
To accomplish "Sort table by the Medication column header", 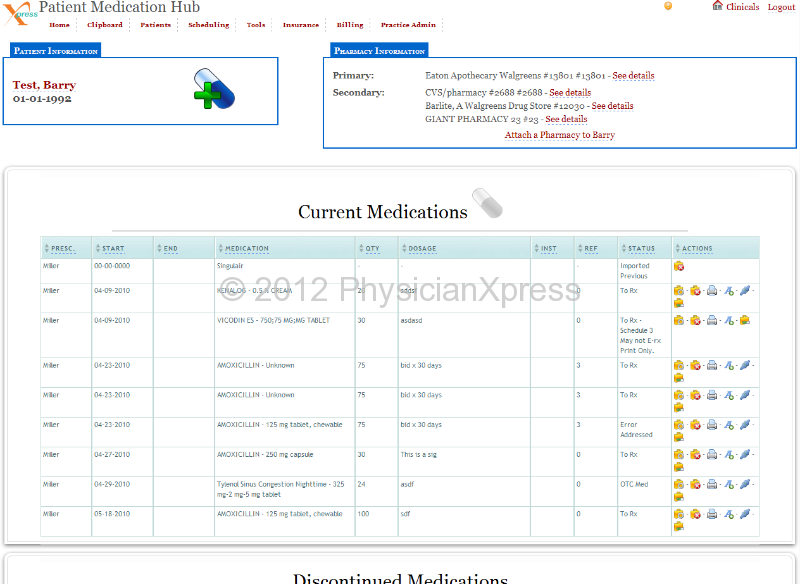I will tap(246, 248).
